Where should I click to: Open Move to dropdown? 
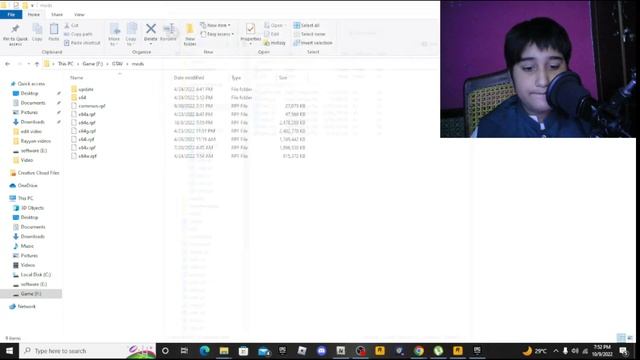[114, 34]
